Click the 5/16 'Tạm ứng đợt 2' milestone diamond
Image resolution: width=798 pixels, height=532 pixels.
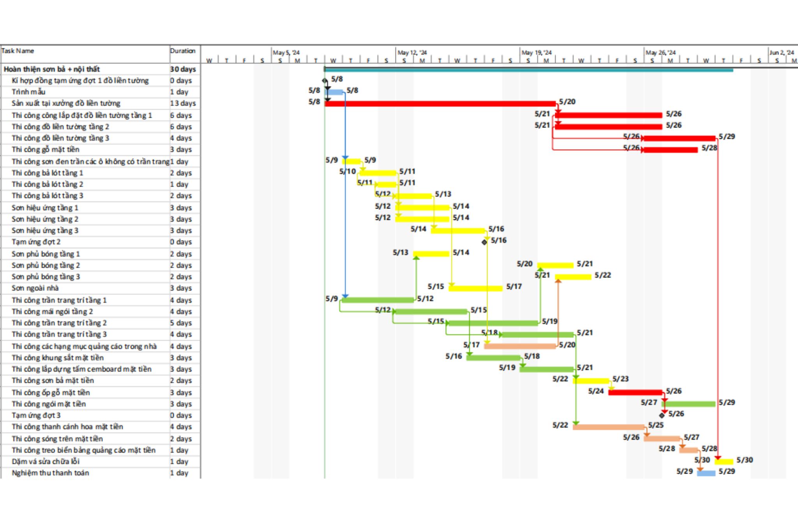click(484, 242)
